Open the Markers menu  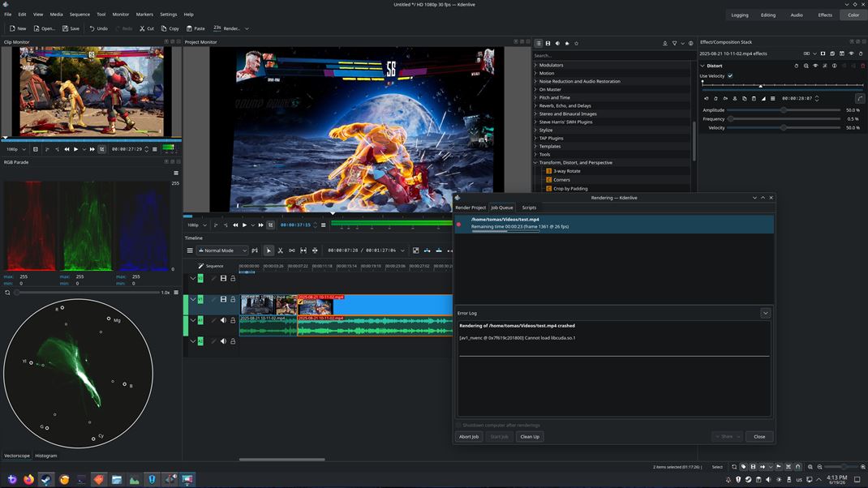(x=144, y=15)
